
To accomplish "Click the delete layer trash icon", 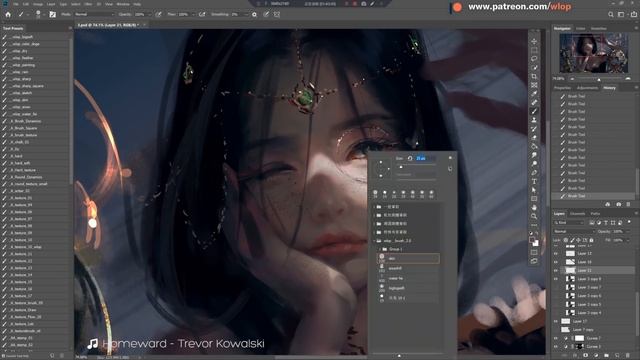I will 628,356.
